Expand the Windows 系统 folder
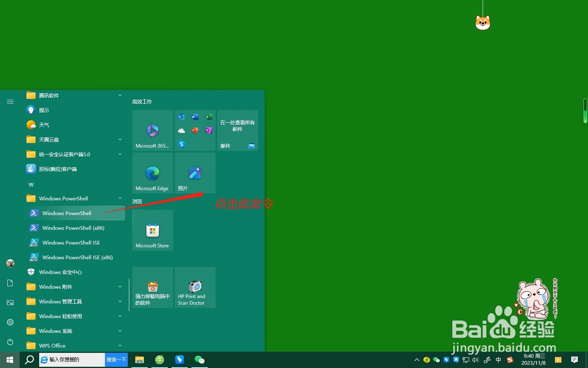The width and height of the screenshot is (588, 368). (76, 331)
